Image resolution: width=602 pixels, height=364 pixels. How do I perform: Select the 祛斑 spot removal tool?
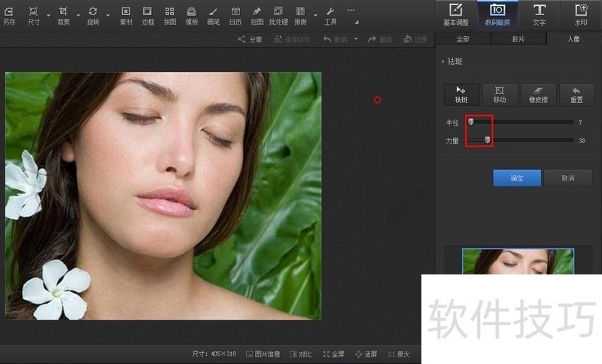(x=461, y=94)
